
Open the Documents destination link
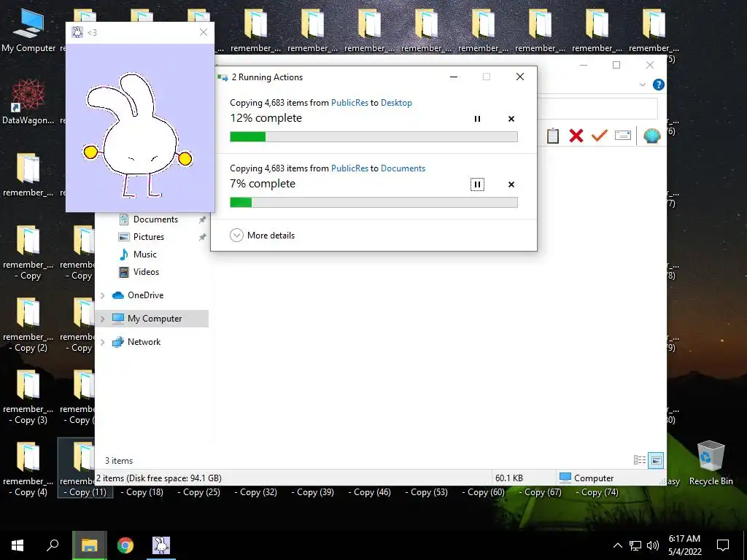tap(403, 168)
